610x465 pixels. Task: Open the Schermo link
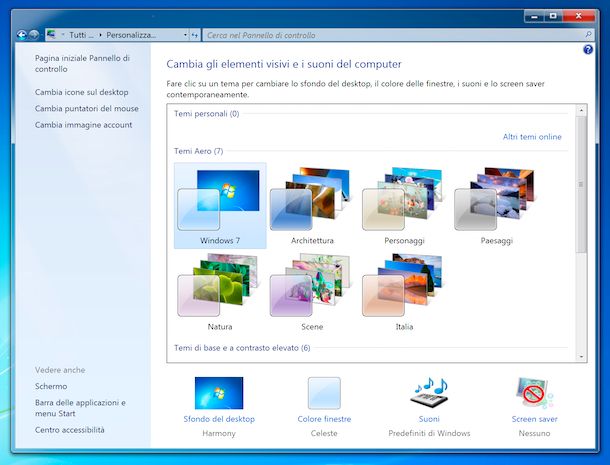51,386
